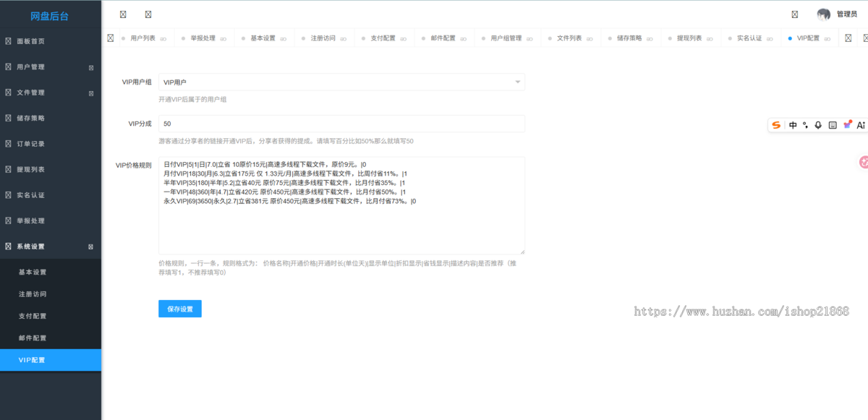Image resolution: width=868 pixels, height=420 pixels.
Task: Switch to the 用户列表 tab
Action: 142,38
